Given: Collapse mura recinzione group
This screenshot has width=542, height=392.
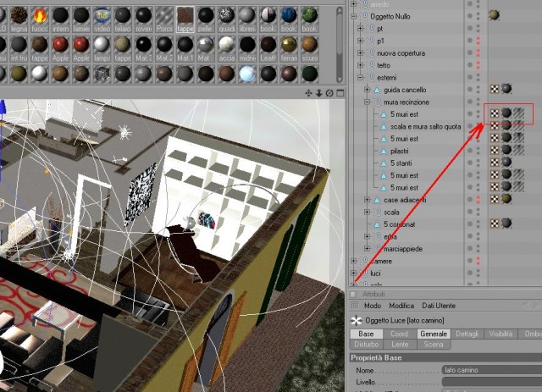Looking at the screenshot, I should coord(367,102).
